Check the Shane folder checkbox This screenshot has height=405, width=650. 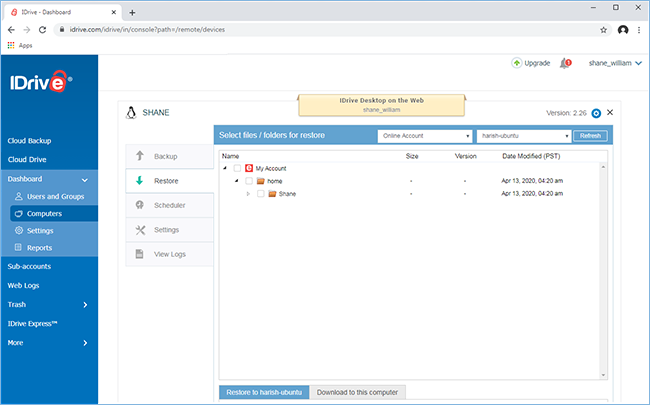click(260, 194)
